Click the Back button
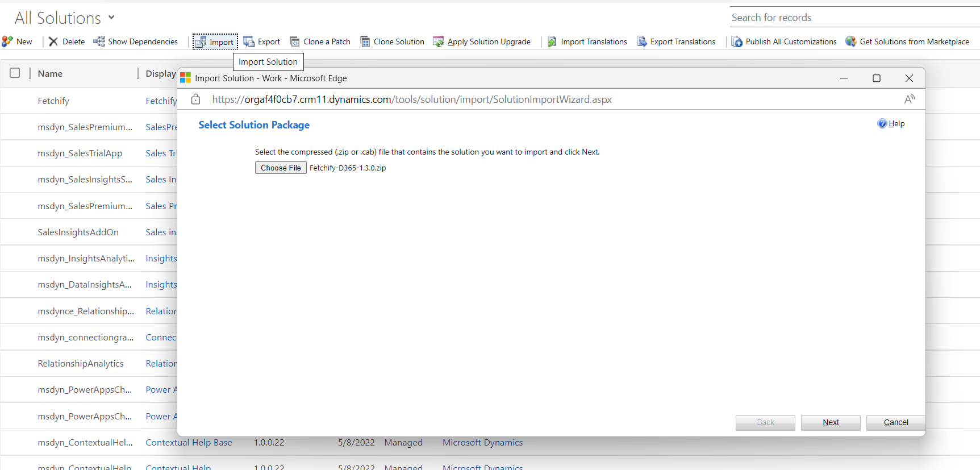Screen dimensions: 980x470 (765, 422)
